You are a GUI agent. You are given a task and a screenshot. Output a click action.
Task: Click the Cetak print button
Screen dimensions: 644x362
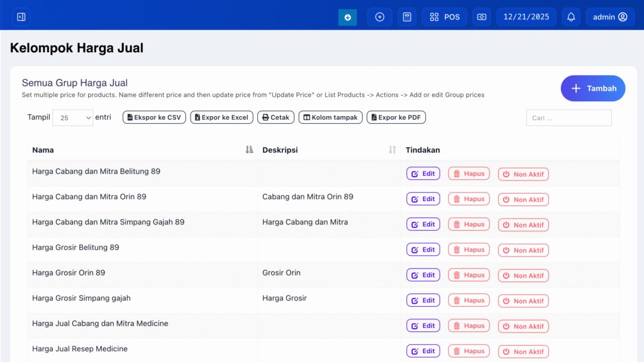pyautogui.click(x=275, y=118)
